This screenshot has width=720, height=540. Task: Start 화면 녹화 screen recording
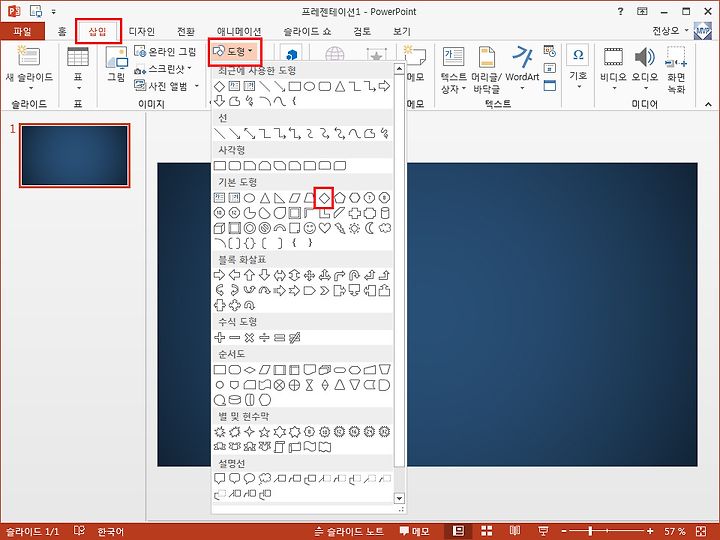click(676, 70)
